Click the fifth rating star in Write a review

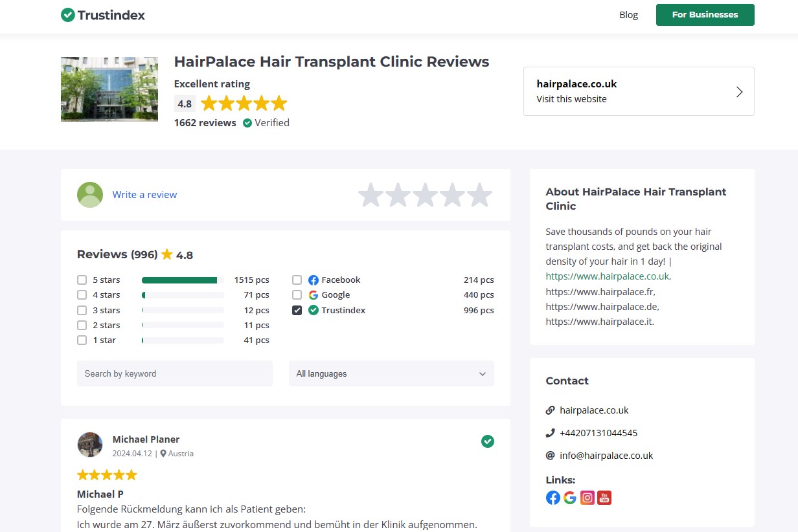point(479,195)
